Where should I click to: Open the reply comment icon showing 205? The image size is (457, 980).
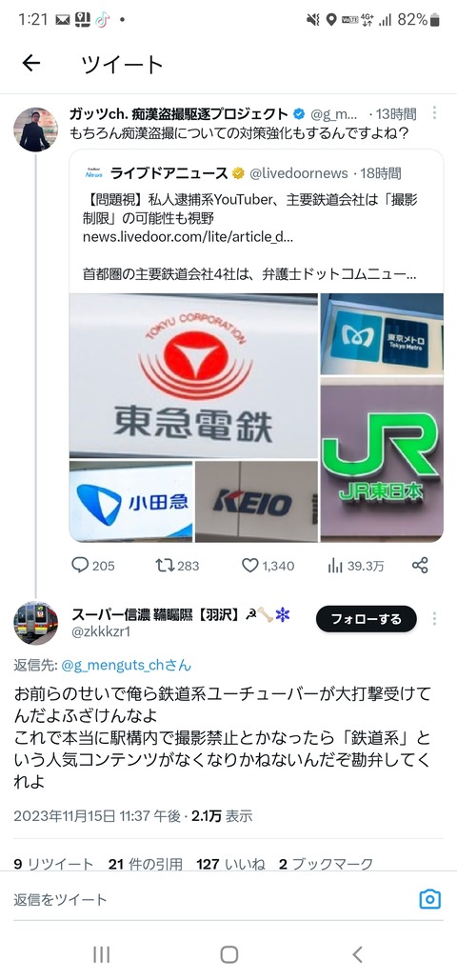pos(81,565)
